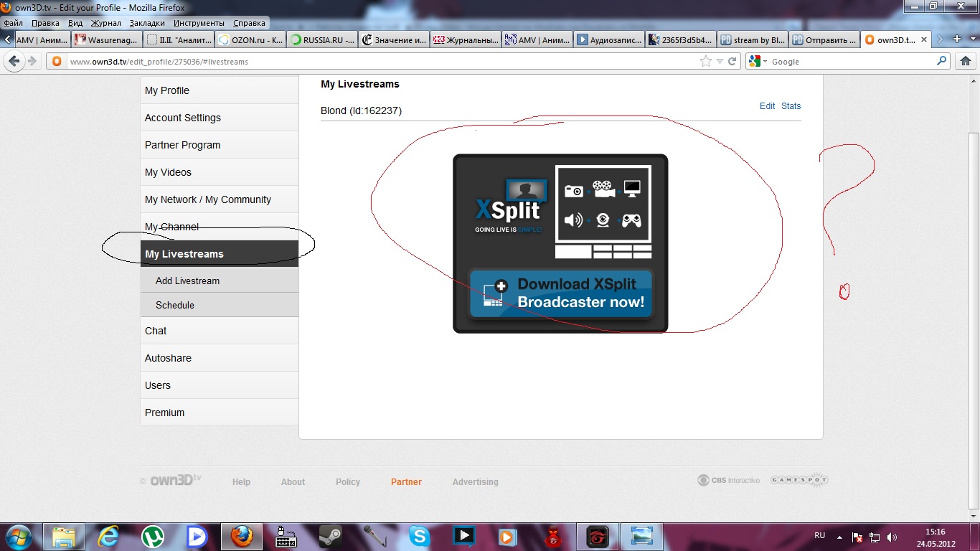Click the magnifier icon in the Google search box
980x551 pixels.
coord(942,61)
